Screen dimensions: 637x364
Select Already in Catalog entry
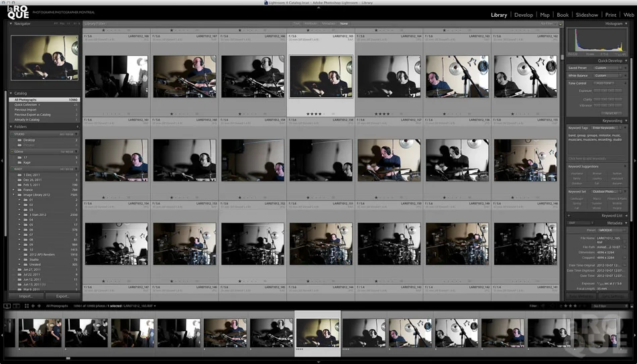(x=44, y=119)
